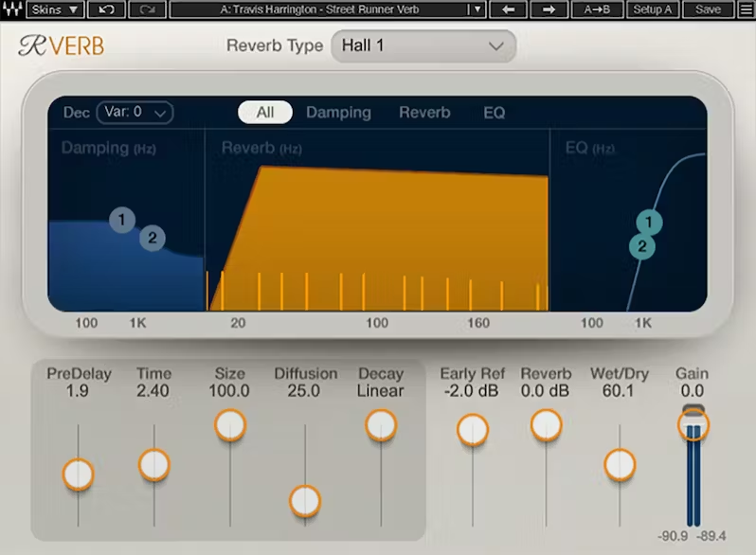Click the Size slider knob
This screenshot has width=756, height=555.
click(x=230, y=425)
